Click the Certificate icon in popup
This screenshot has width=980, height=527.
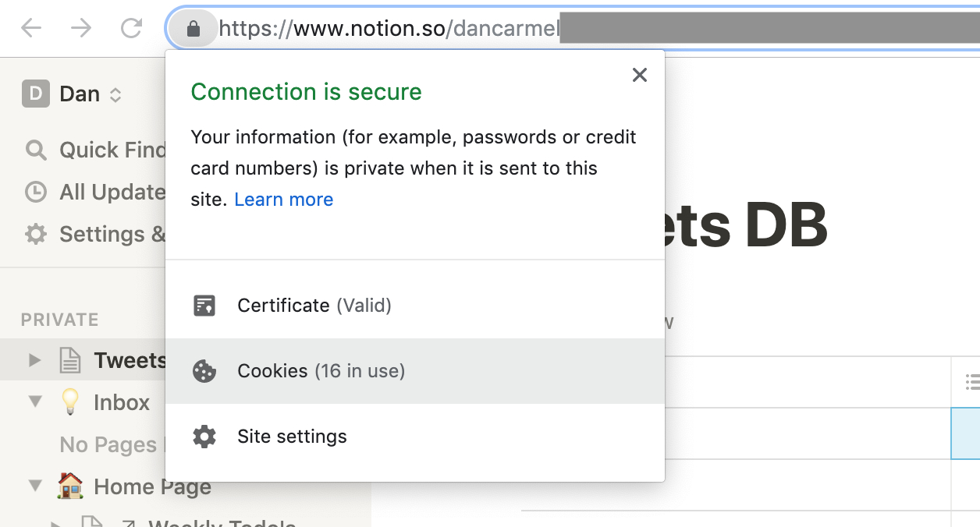(x=204, y=306)
